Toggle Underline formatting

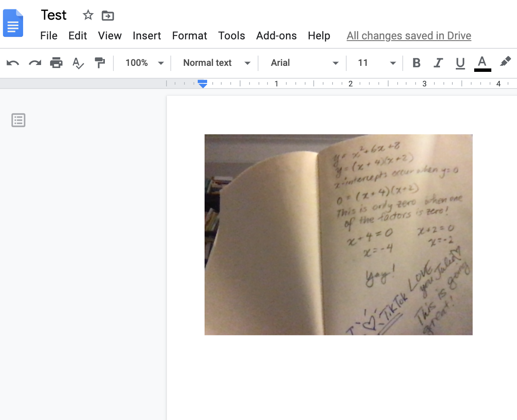coord(460,63)
